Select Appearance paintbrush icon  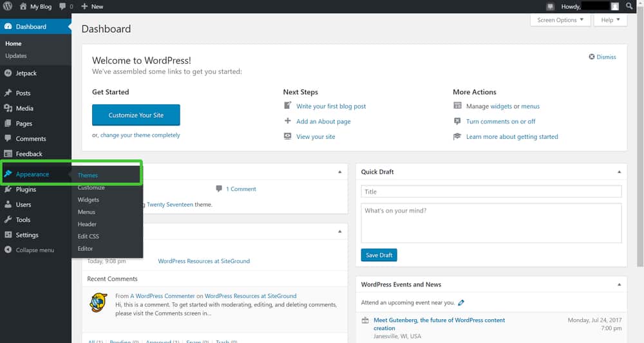[8, 174]
